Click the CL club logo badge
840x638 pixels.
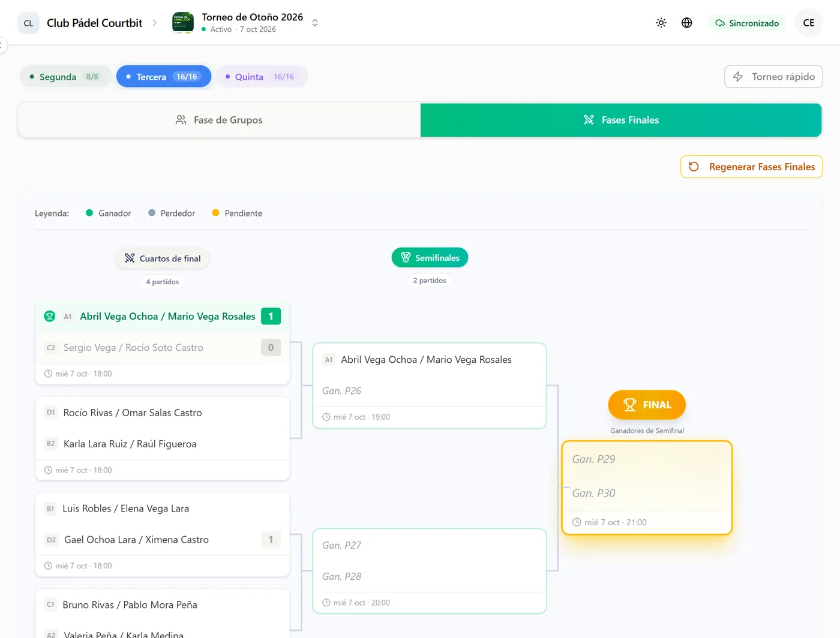coord(28,23)
